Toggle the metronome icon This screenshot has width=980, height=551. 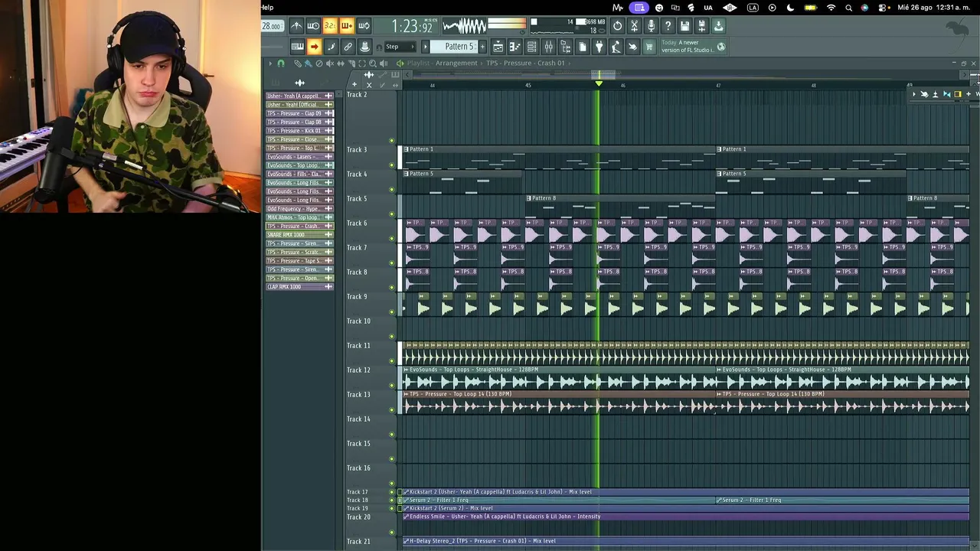coord(296,26)
